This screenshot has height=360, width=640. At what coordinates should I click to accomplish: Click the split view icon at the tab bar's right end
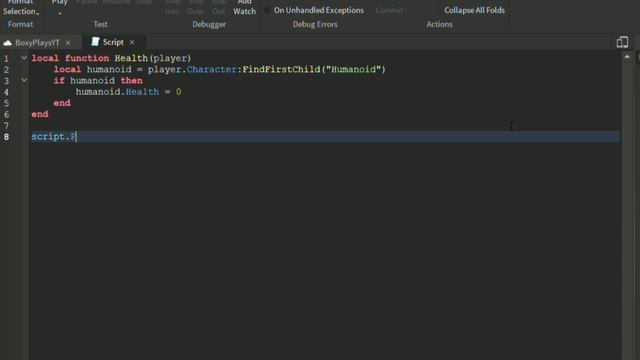[622, 42]
